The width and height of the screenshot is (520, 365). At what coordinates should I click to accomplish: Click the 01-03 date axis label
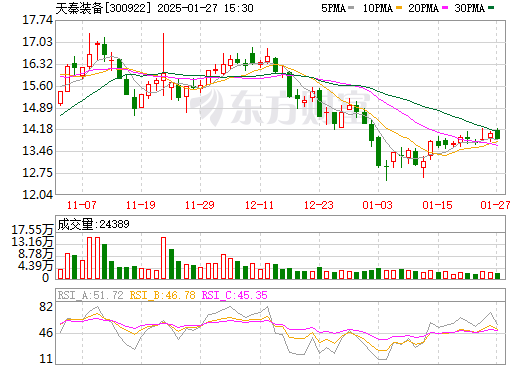(378, 205)
